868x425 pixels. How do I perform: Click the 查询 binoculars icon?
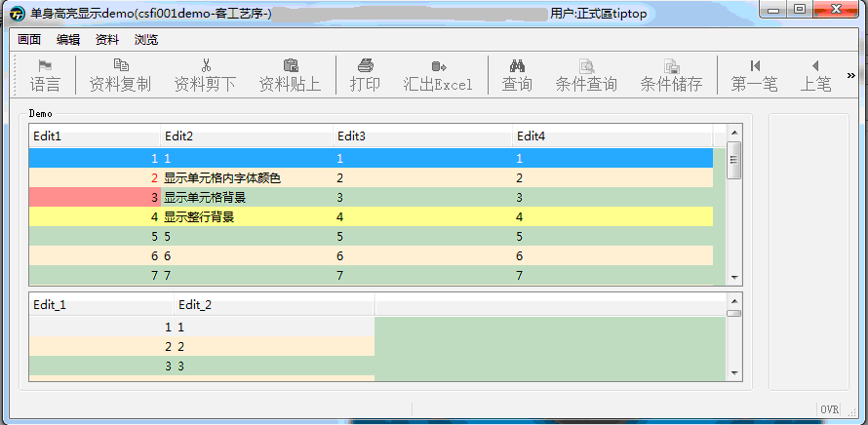517,65
